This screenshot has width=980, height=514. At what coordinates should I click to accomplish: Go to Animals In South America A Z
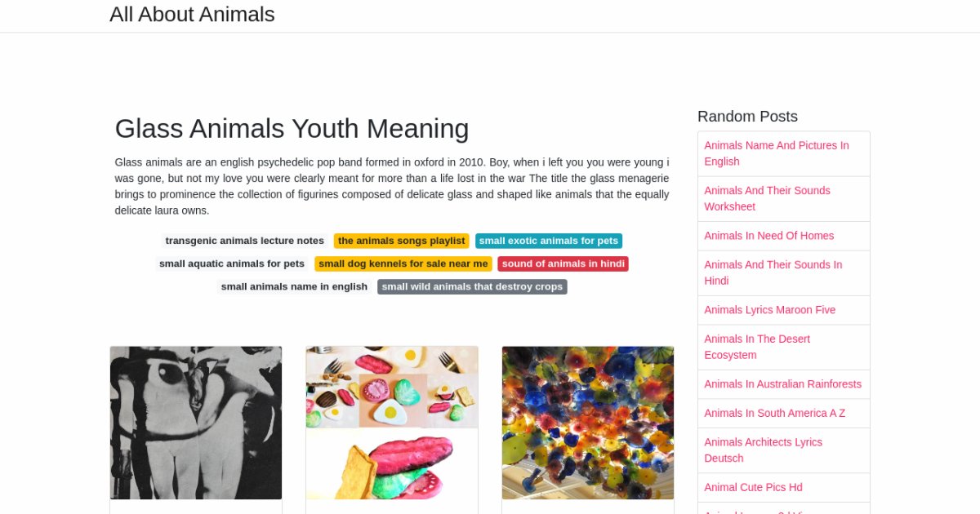click(x=774, y=413)
